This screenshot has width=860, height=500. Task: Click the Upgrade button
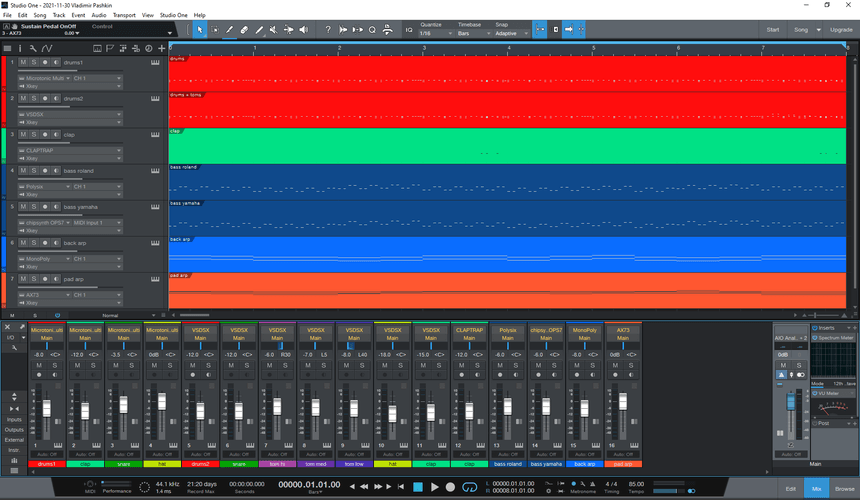pos(841,30)
